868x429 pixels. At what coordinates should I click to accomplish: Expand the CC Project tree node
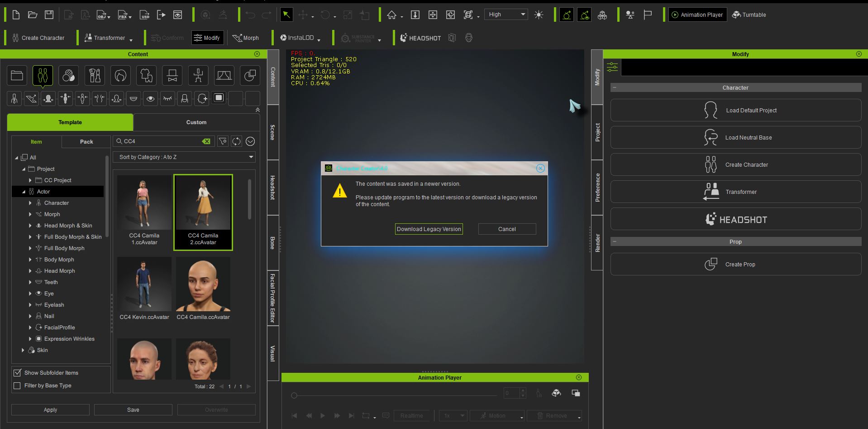point(30,180)
